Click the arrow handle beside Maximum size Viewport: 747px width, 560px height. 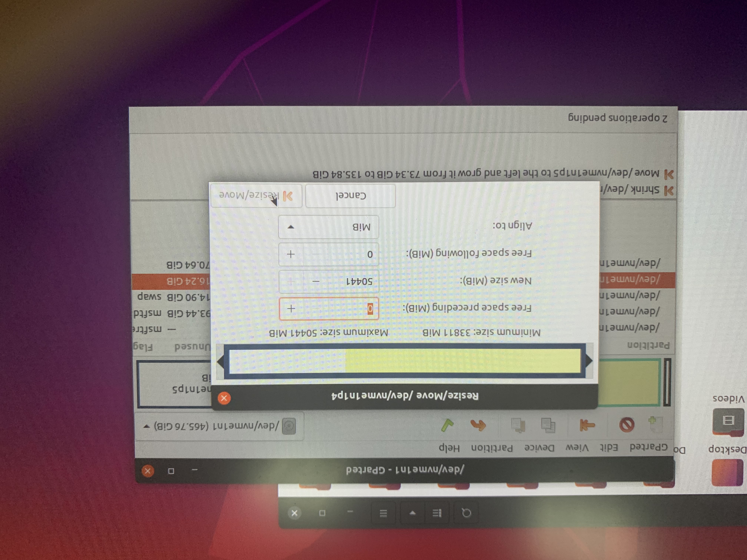click(x=220, y=362)
